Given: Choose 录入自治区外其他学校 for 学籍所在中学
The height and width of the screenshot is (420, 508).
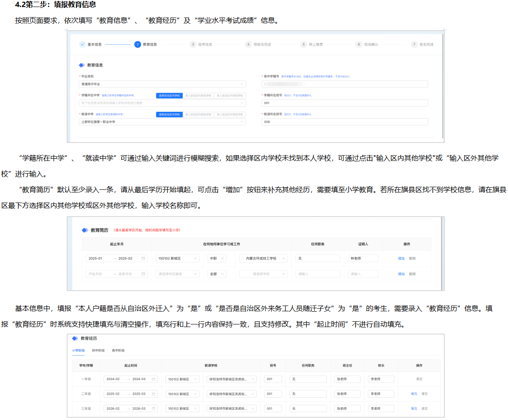Looking at the screenshot, I should tap(229, 96).
